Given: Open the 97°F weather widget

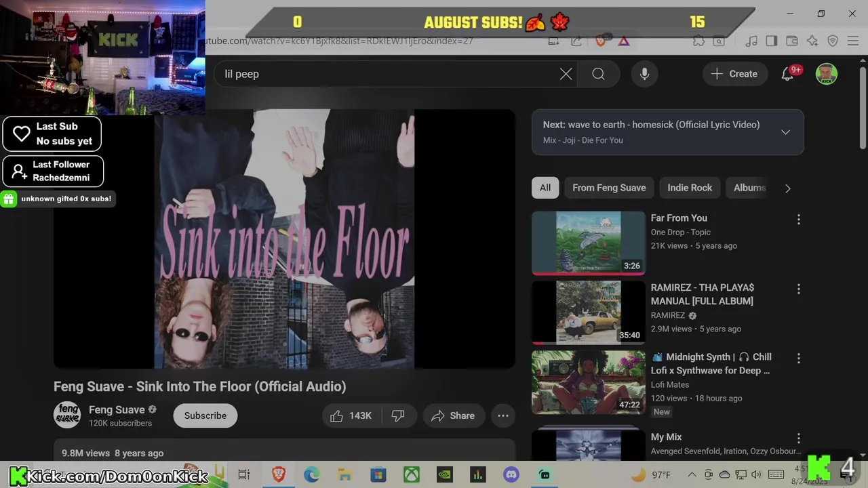Looking at the screenshot, I should tap(651, 474).
